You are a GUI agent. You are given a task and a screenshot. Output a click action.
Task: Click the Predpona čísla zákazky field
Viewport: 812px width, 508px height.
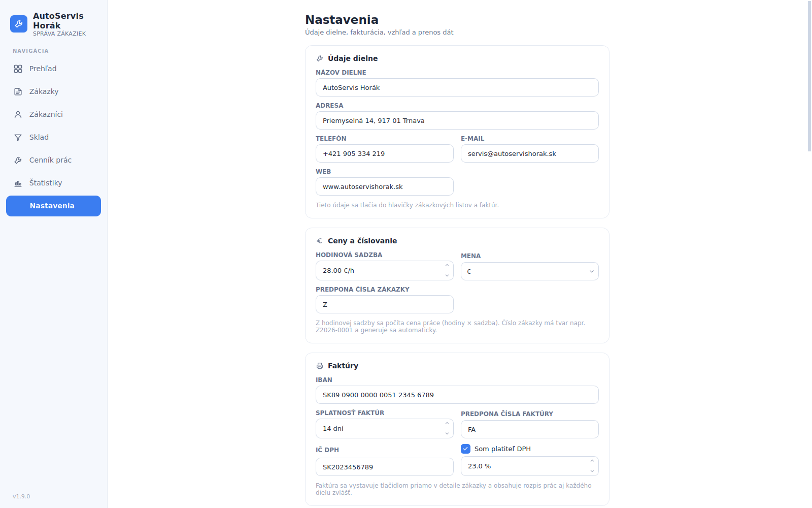coord(385,304)
